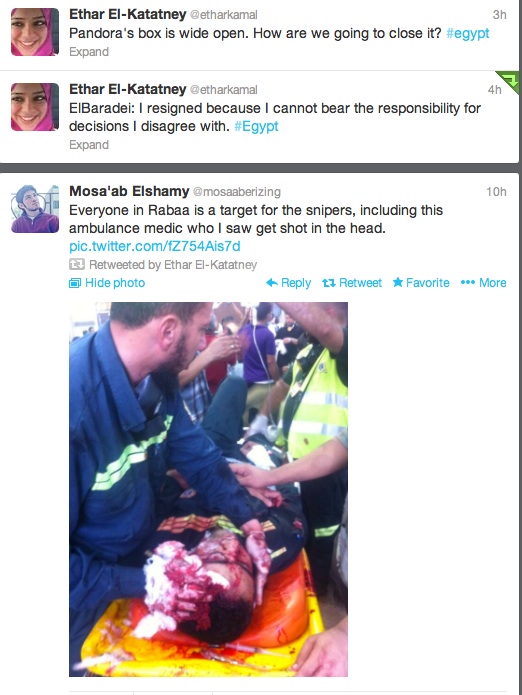Expand the ElBaradei resignation tweet
The height and width of the screenshot is (695, 522).
tap(89, 145)
